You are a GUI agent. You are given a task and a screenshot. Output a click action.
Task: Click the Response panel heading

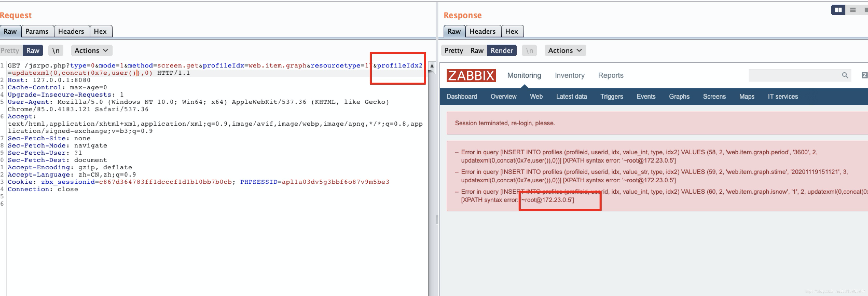462,15
